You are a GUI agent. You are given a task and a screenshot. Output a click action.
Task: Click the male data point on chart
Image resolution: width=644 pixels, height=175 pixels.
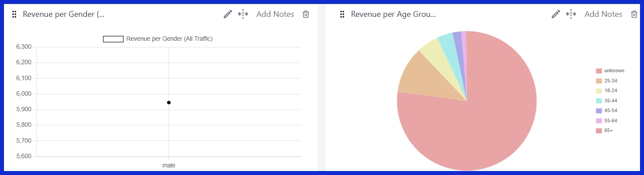click(169, 102)
